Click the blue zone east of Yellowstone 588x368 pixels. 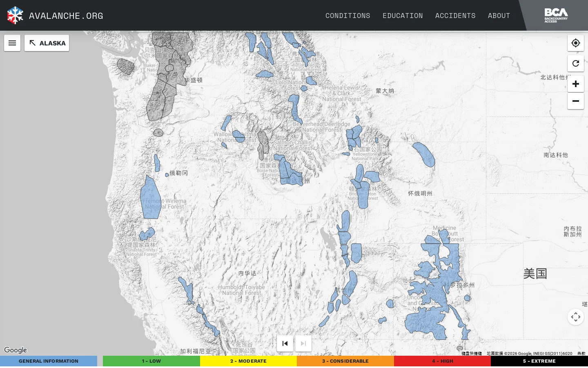pos(424,154)
